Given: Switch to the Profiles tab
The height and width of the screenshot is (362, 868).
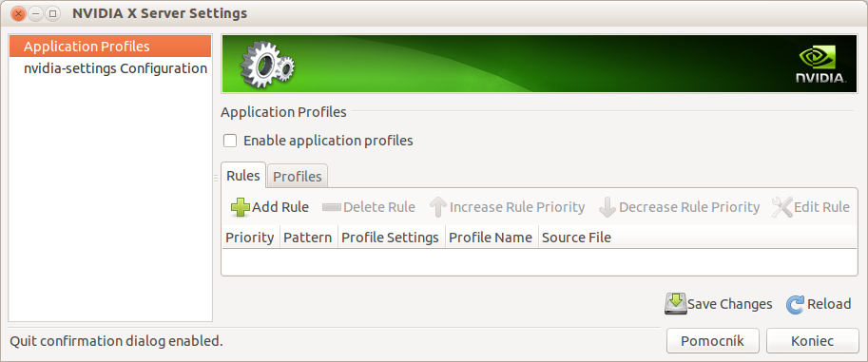Looking at the screenshot, I should point(298,176).
